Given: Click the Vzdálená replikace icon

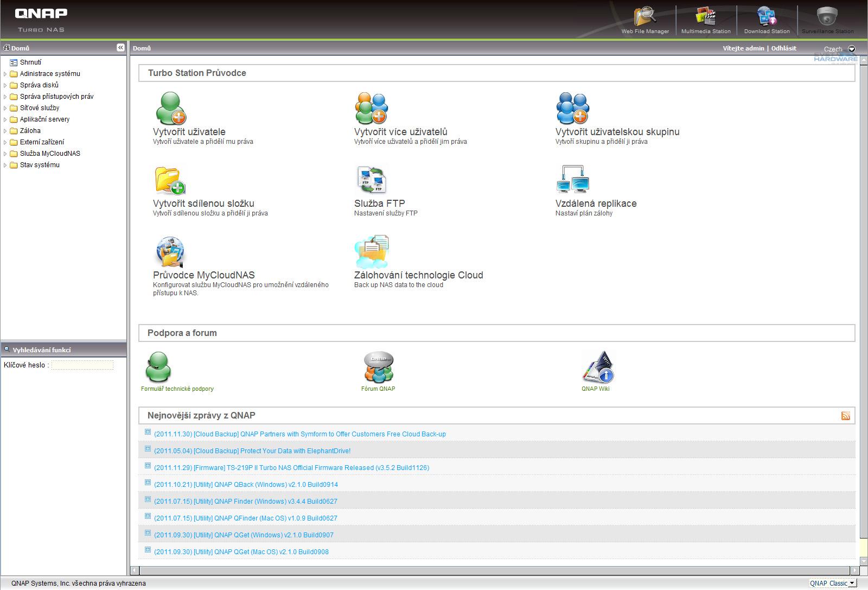Looking at the screenshot, I should pyautogui.click(x=572, y=180).
